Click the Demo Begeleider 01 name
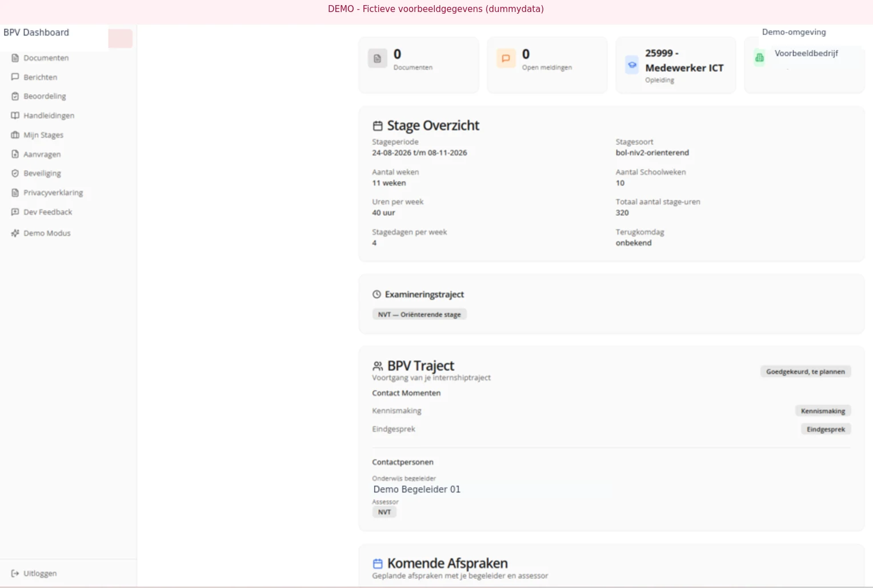Viewport: 873px width, 588px height. point(417,489)
